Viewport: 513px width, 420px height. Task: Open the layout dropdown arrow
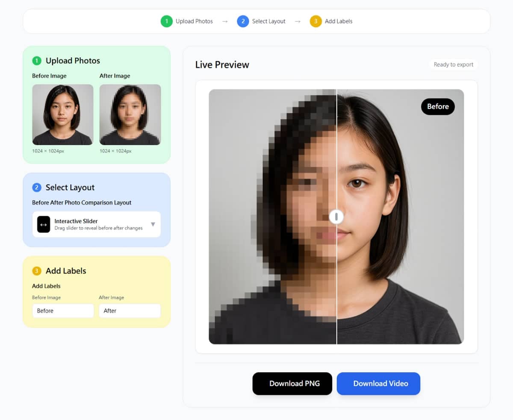click(153, 224)
